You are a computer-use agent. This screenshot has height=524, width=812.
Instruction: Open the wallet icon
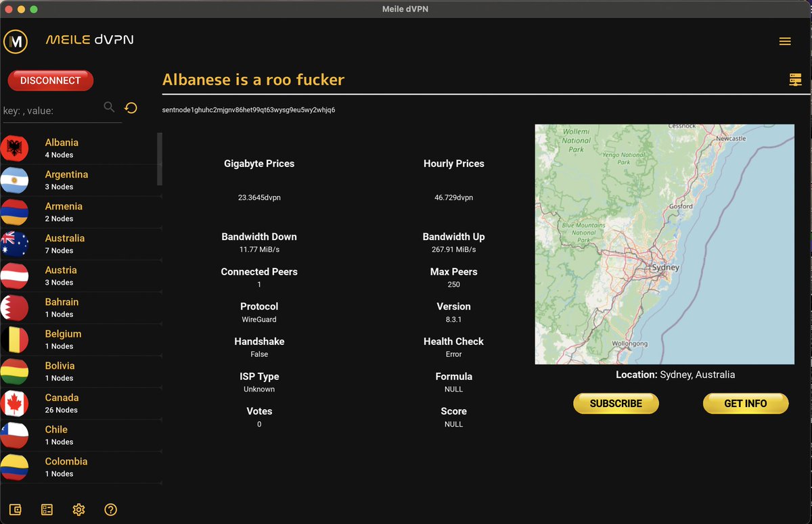click(x=15, y=509)
